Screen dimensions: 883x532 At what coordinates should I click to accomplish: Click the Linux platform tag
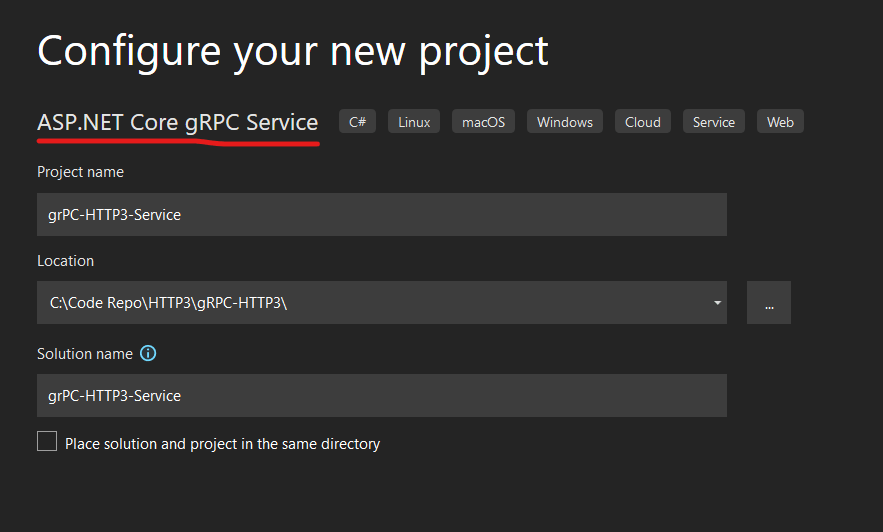click(x=414, y=122)
